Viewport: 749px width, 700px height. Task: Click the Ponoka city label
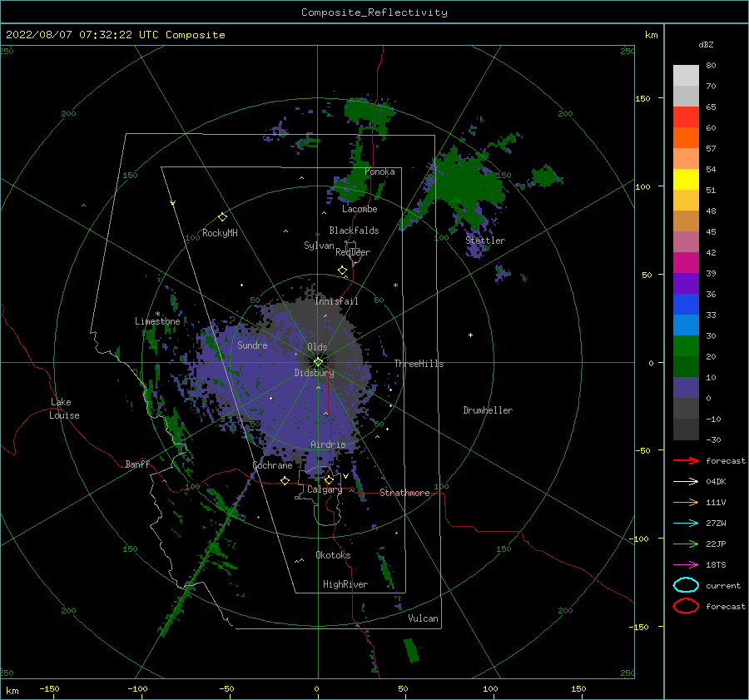pos(379,171)
